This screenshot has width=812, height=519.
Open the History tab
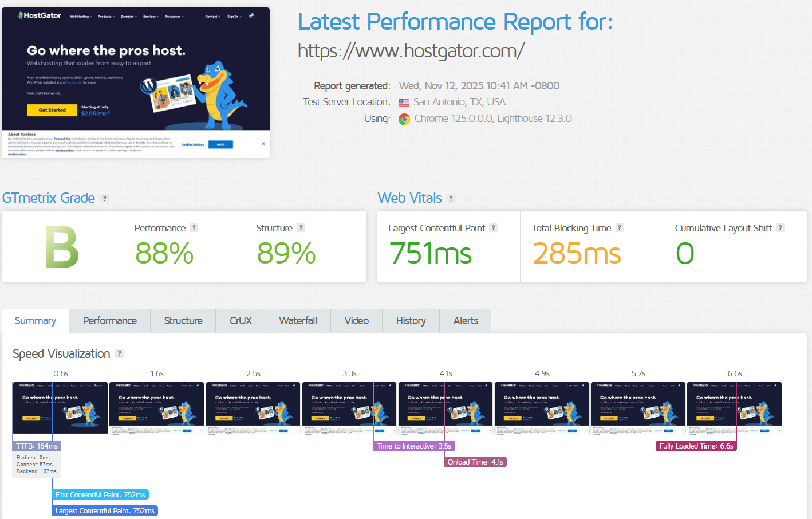(411, 321)
